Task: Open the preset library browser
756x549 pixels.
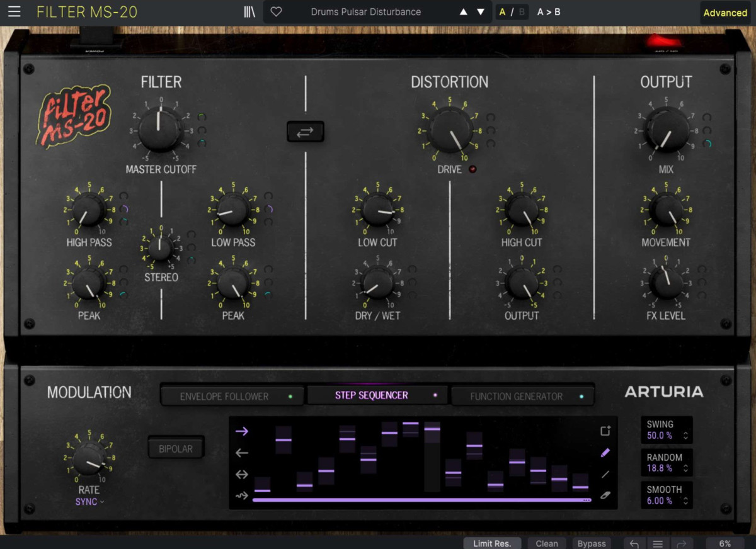Action: (249, 12)
